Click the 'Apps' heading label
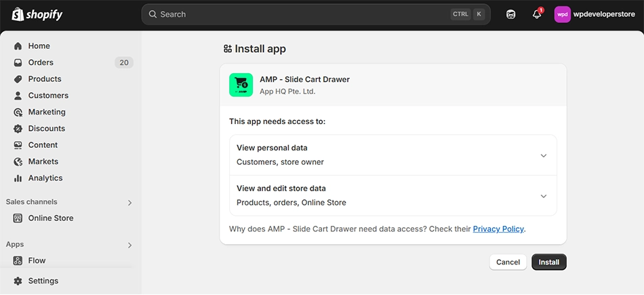The width and height of the screenshot is (644, 295). click(15, 244)
